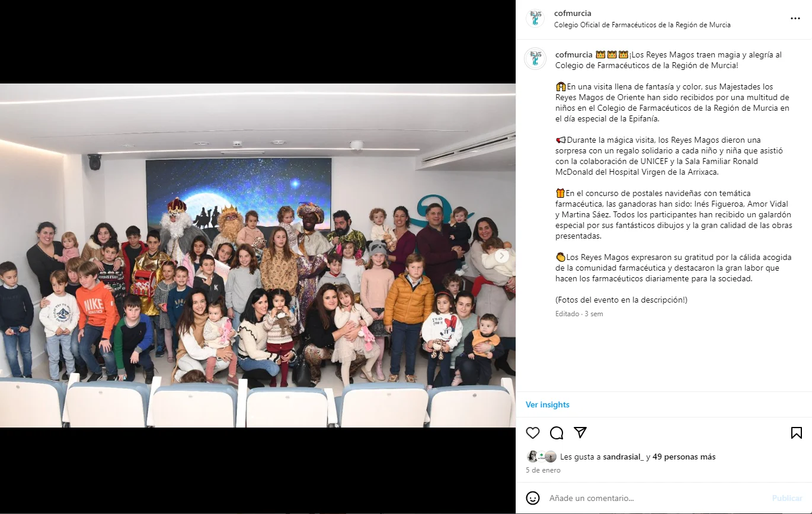This screenshot has width=812, height=514.
Task: Click the '5 de enero' post date
Action: click(543, 470)
